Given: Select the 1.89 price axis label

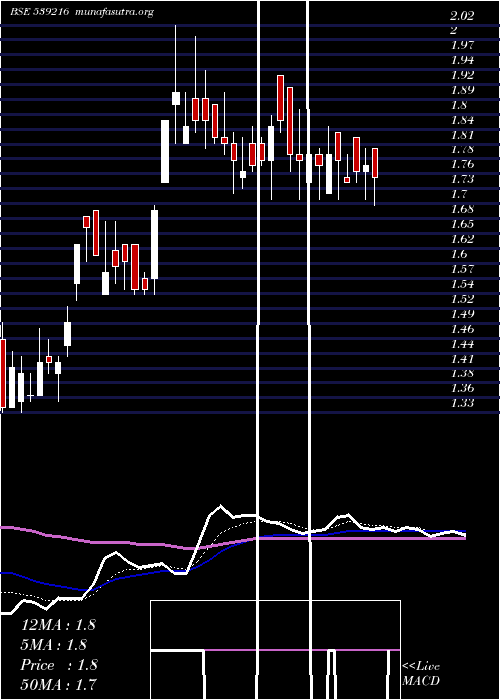Looking at the screenshot, I should [x=462, y=90].
